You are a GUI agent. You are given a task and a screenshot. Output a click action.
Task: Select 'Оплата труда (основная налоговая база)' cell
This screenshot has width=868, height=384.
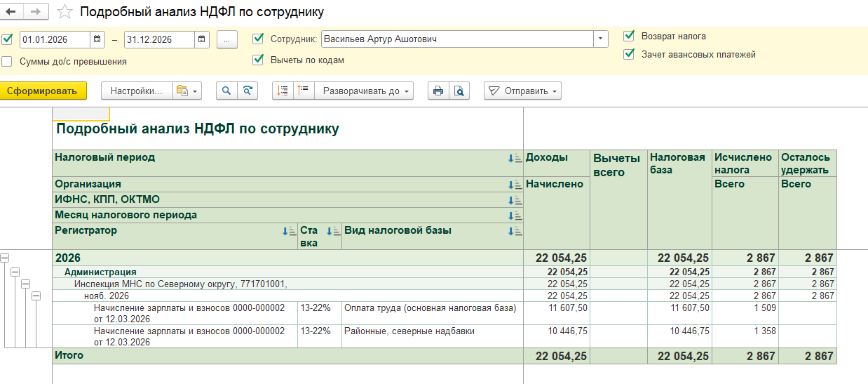[x=433, y=312]
